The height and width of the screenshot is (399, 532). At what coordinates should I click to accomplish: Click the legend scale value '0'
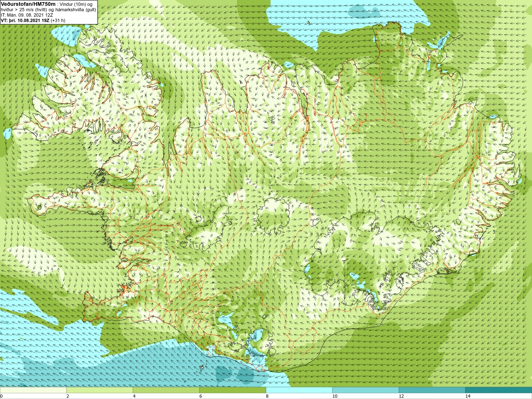pyautogui.click(x=1, y=396)
